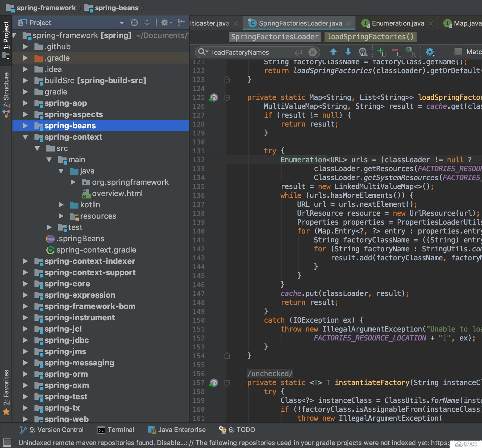Clear the search field with X button
Viewport: 482px width, 448px height.
tap(312, 52)
